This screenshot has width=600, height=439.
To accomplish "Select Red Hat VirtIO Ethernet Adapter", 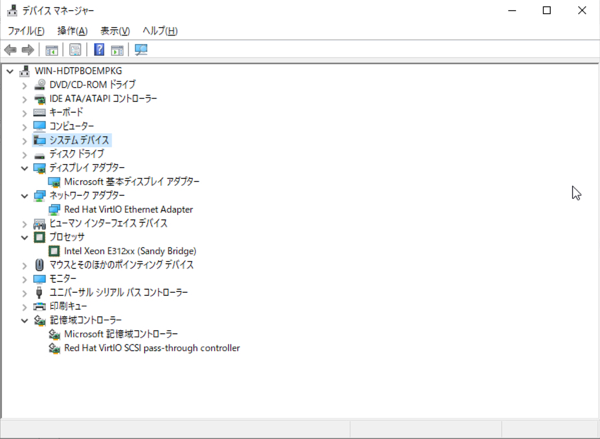I will click(128, 209).
